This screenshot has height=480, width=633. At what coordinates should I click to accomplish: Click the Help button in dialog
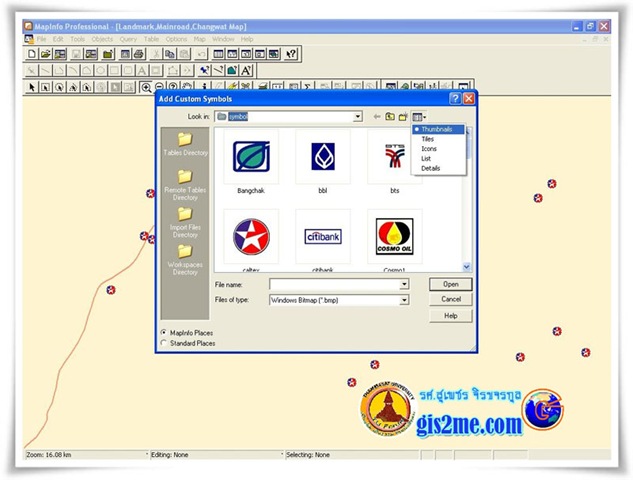451,316
